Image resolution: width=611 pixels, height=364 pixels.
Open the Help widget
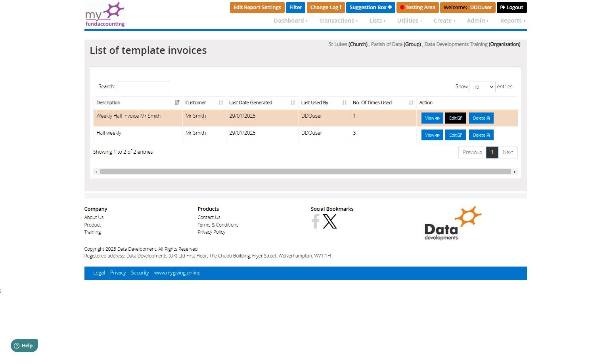coord(24,346)
